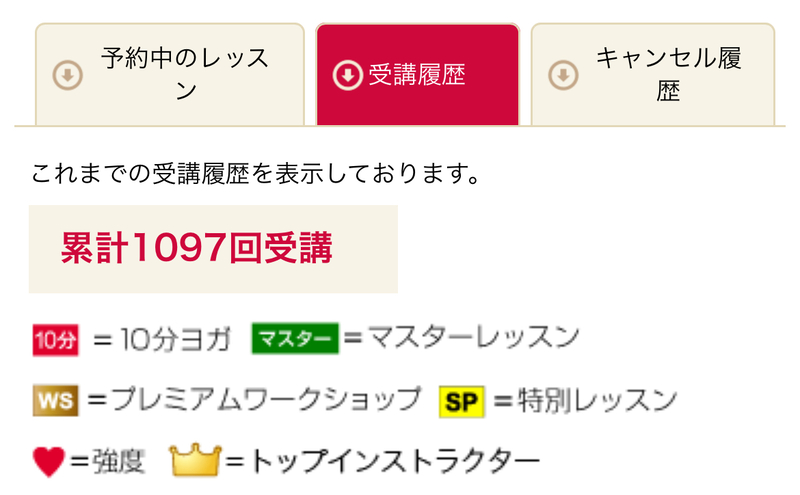The width and height of the screenshot is (800, 495).
Task: Click the arrow icon on キャンセル履歴 tab
Action: pyautogui.click(x=563, y=76)
